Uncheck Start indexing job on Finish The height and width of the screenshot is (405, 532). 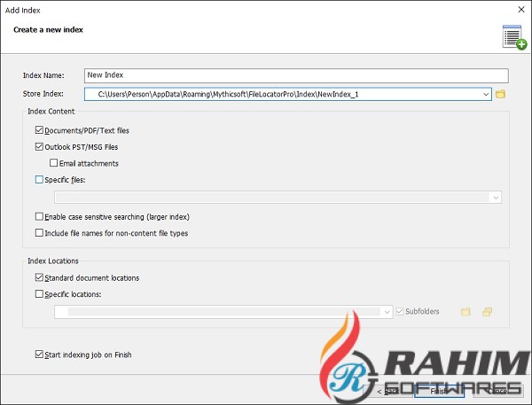click(39, 354)
